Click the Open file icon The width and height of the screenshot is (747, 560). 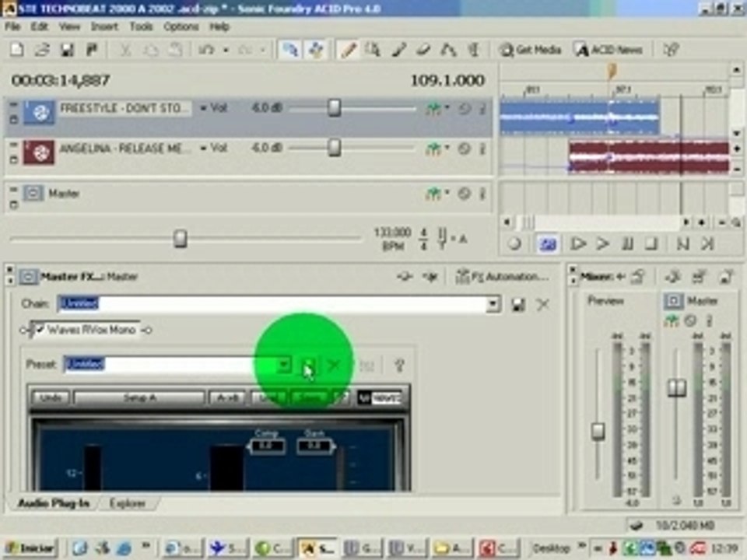point(42,50)
